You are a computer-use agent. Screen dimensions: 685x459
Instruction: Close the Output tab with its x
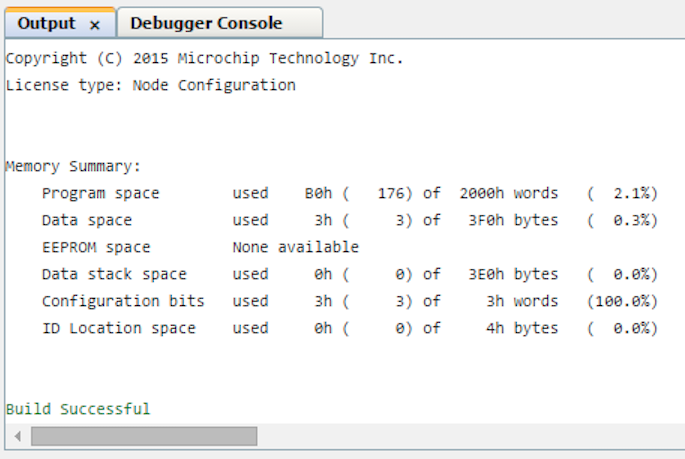[x=95, y=24]
